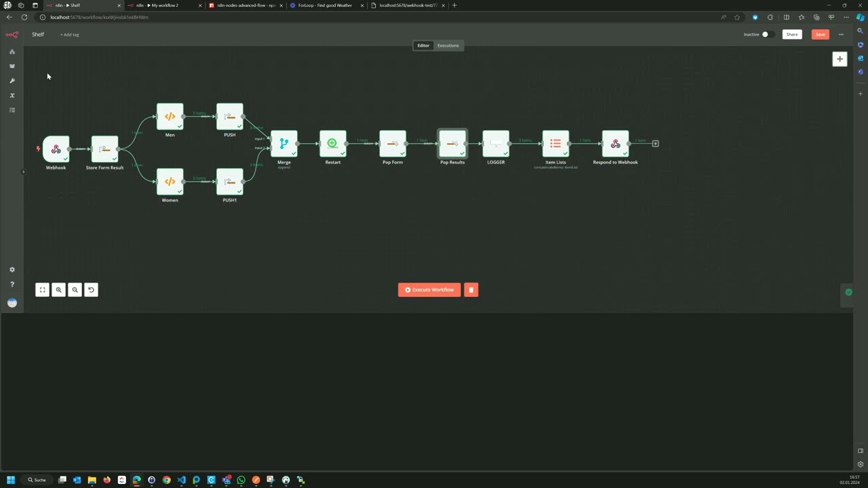Screen dimensions: 868x488
Task: Open Help question mark in sidebar
Action: point(12,285)
